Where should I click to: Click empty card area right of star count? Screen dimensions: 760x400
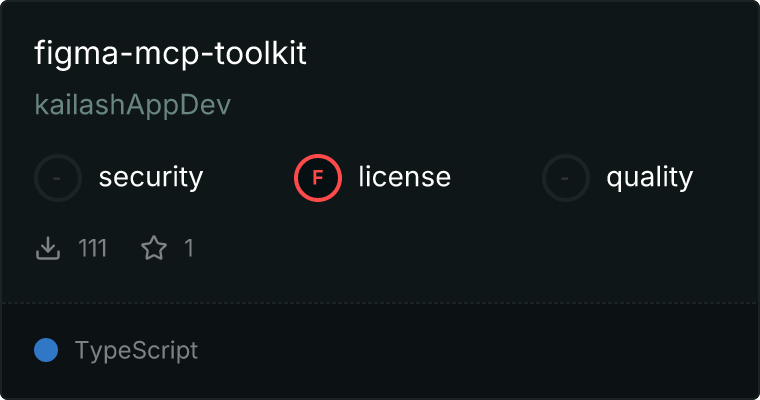(x=475, y=248)
